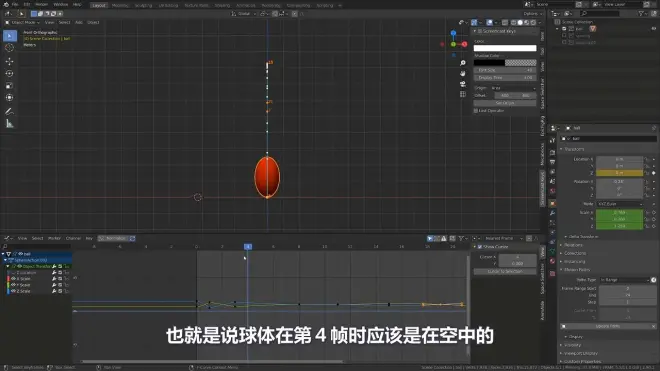This screenshot has width=660, height=371.
Task: Enable the Last Operator checkbox
Action: tap(476, 111)
